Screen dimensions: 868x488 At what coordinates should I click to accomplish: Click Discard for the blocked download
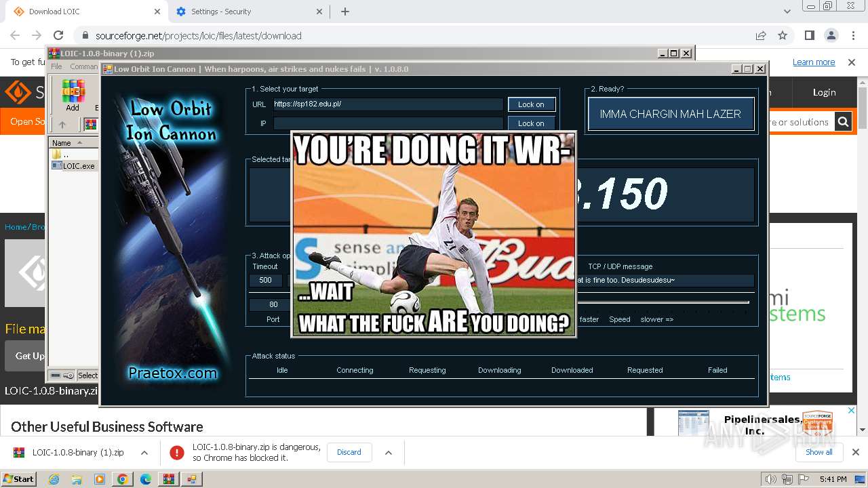coord(349,452)
